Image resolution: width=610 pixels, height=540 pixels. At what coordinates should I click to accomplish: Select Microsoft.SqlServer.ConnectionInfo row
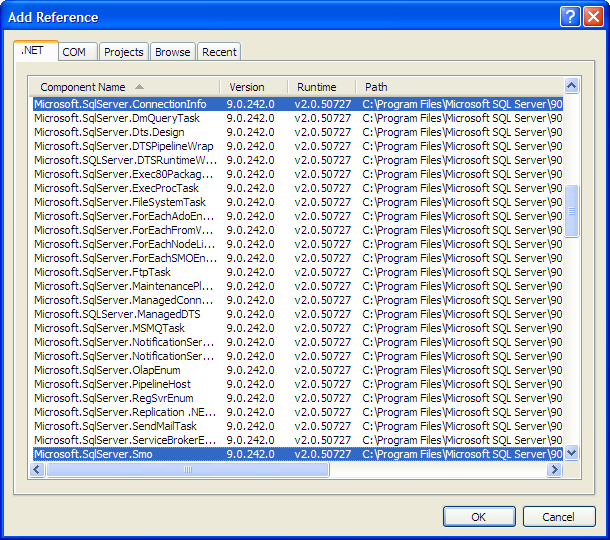[x=298, y=104]
